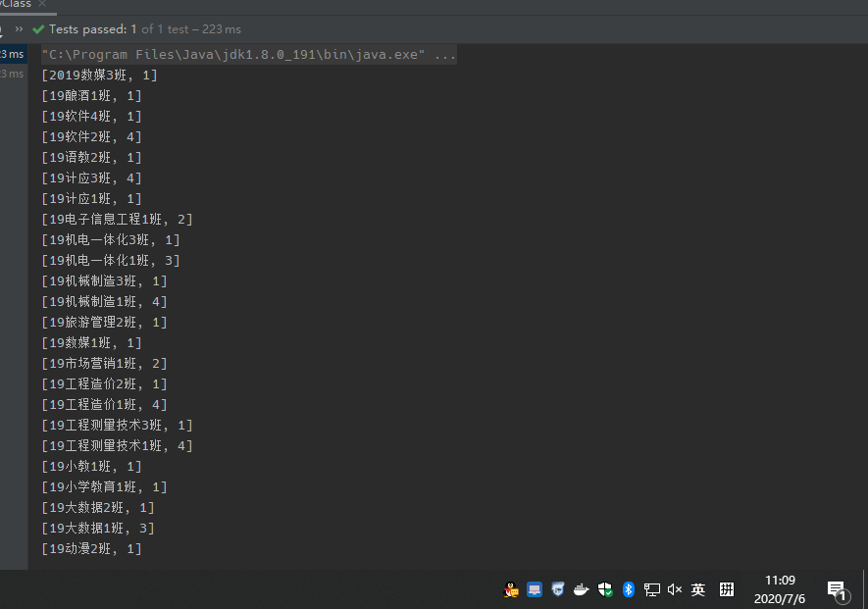Click output line [19数媒1班, 1]

pyautogui.click(x=92, y=342)
